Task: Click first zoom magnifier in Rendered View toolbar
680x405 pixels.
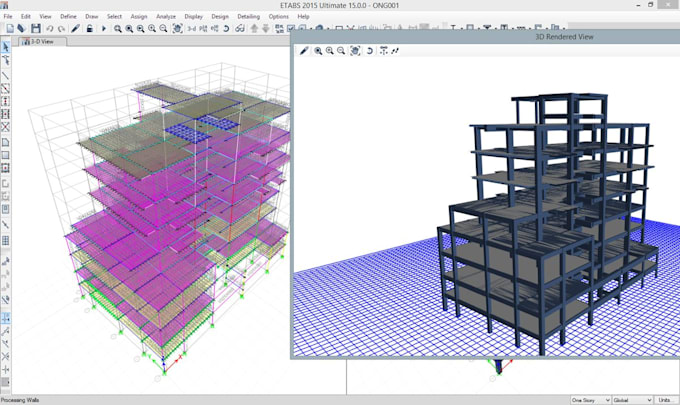Action: [x=318, y=51]
